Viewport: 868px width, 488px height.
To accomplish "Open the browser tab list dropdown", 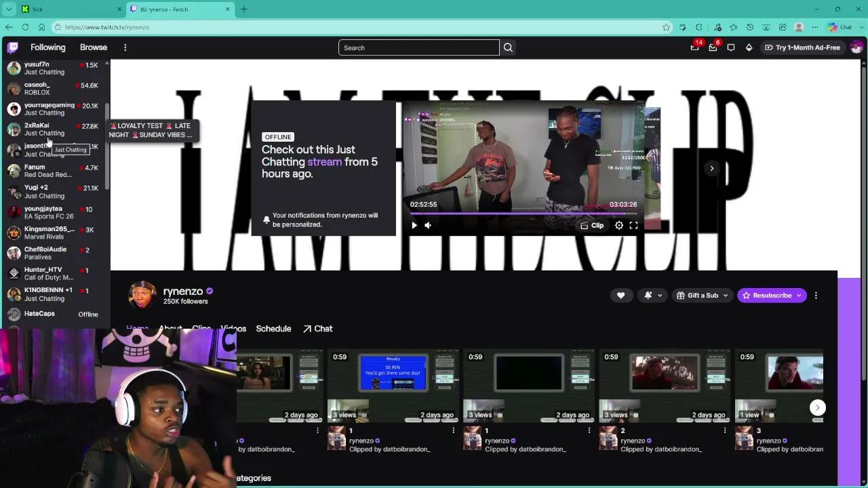I will pos(9,9).
